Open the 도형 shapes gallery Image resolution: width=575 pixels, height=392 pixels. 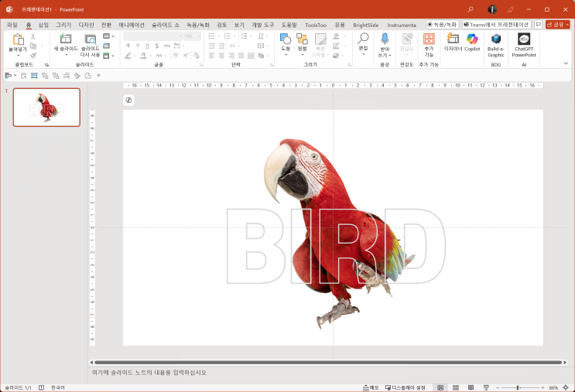pyautogui.click(x=286, y=39)
